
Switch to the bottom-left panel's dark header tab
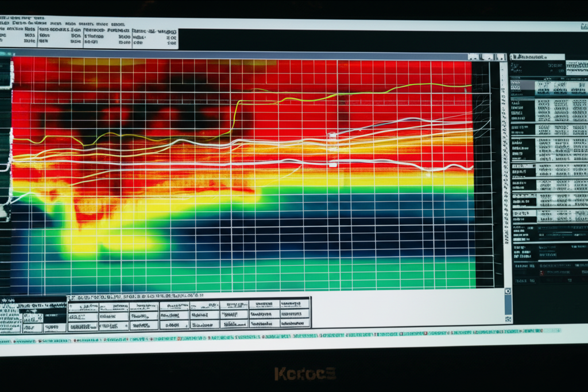coord(33,303)
